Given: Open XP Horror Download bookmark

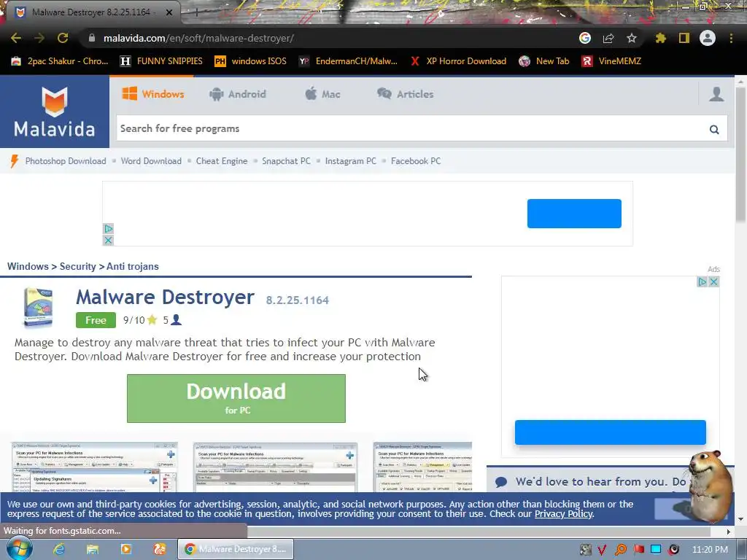Looking at the screenshot, I should point(458,61).
